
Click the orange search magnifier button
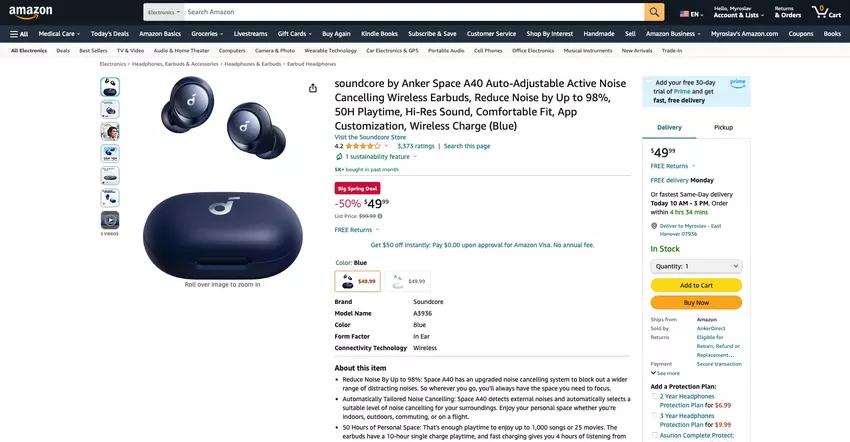[654, 12]
